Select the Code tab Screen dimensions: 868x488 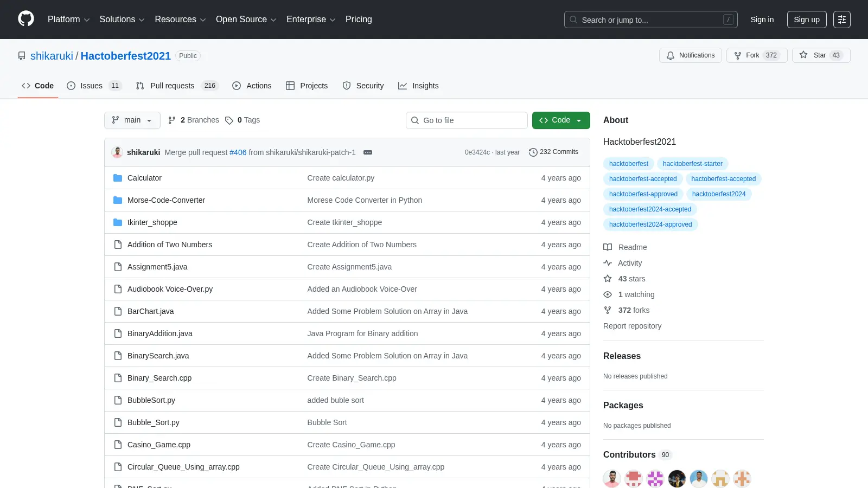37,86
